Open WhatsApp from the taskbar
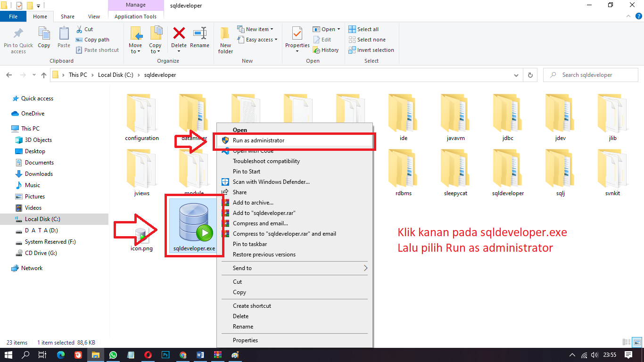The height and width of the screenshot is (362, 644). coord(113,355)
